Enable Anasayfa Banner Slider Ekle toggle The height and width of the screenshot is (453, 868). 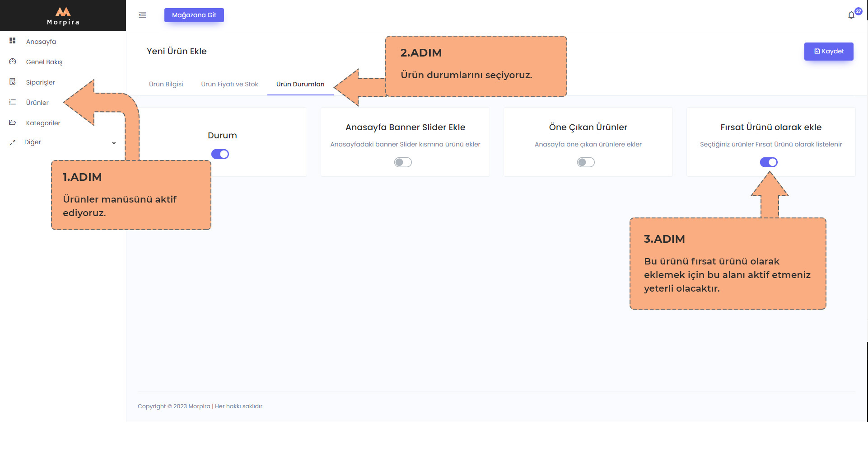coord(403,162)
